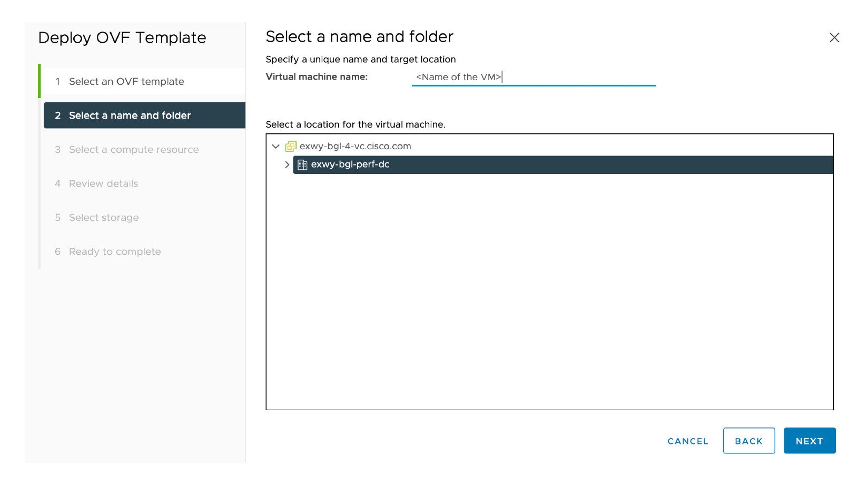Focus the Virtual machine name text field

click(533, 77)
